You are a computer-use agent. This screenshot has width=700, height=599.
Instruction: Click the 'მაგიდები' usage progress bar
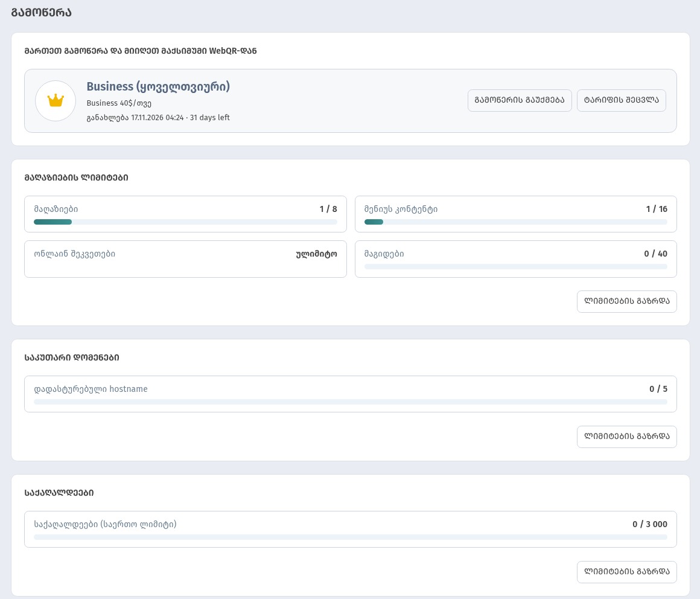point(515,267)
